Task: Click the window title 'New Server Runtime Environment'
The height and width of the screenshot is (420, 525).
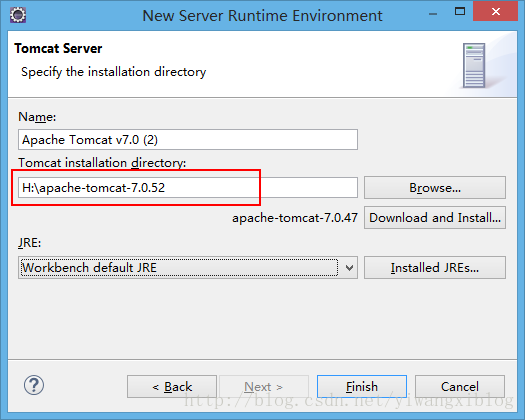Action: coord(262,16)
